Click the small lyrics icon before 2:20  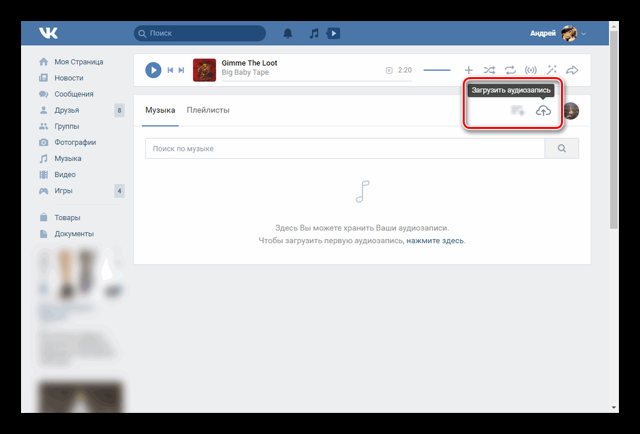click(x=389, y=71)
